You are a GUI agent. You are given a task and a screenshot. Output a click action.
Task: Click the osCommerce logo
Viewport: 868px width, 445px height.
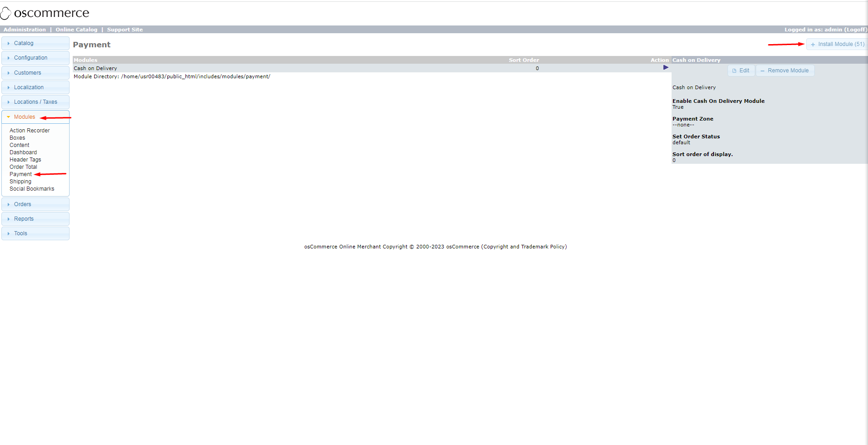tap(45, 13)
